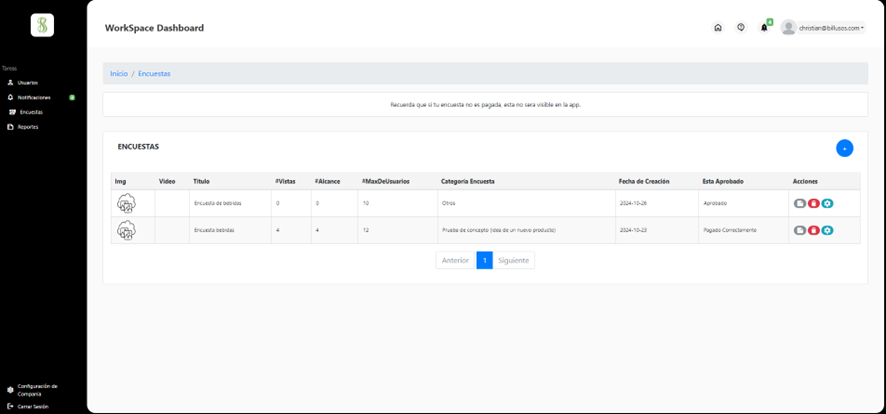
Task: Select Notificaciones in the sidebar menu
Action: (x=33, y=97)
